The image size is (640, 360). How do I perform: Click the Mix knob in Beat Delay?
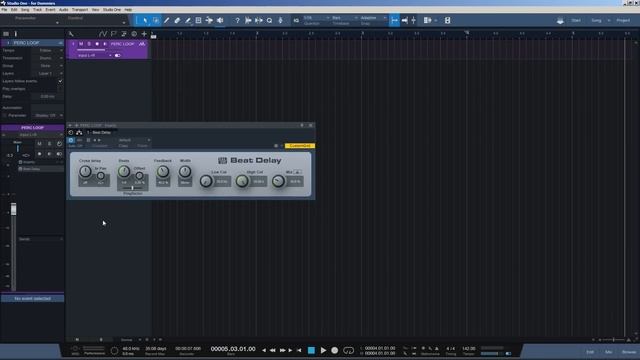[278, 181]
